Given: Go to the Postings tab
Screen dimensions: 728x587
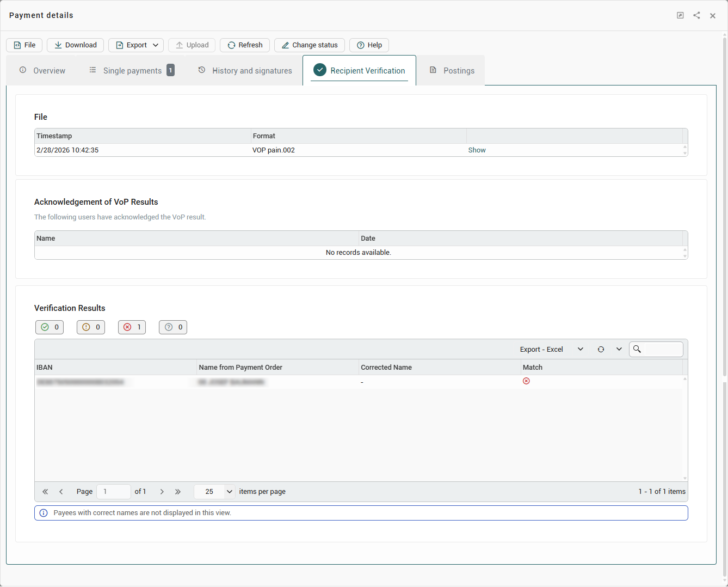Looking at the screenshot, I should coord(452,71).
